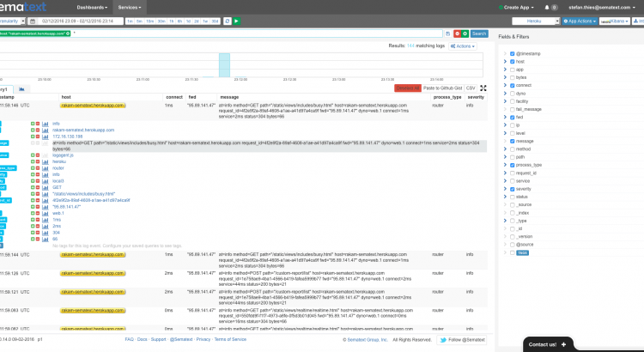Include rakam-sematext.herokuapp.com value with green plus
Viewport: 644px width, 352px height.
[x=33, y=130]
